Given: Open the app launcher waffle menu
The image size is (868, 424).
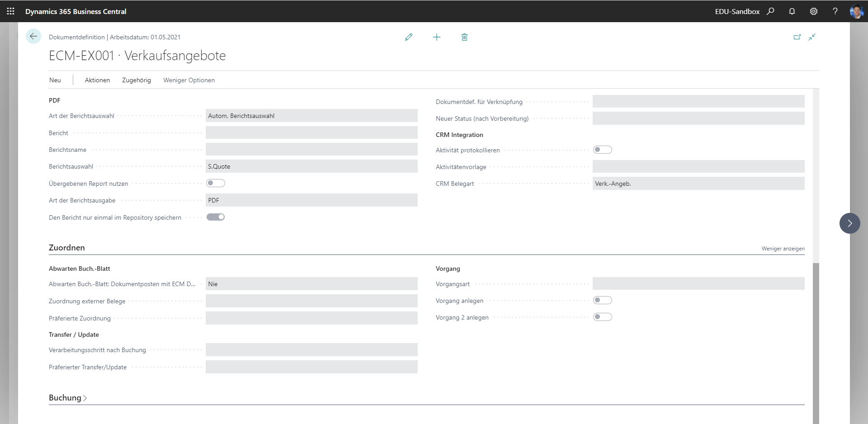Looking at the screenshot, I should tap(11, 11).
